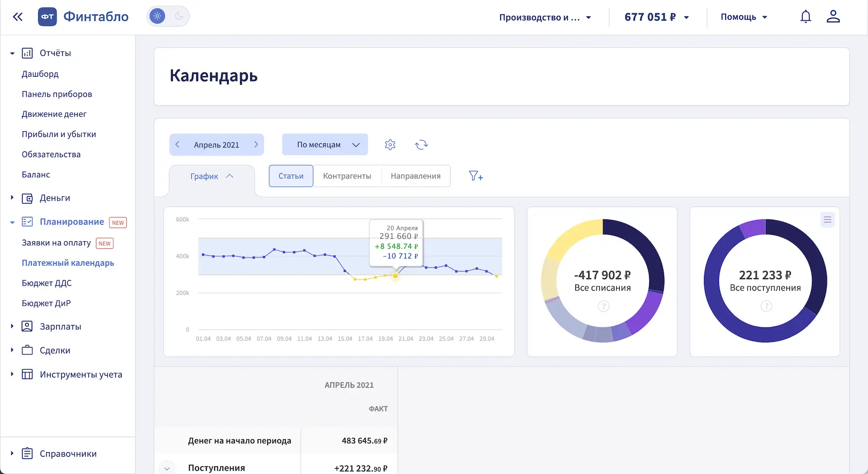Open notifications bell
The image size is (868, 474).
click(806, 17)
